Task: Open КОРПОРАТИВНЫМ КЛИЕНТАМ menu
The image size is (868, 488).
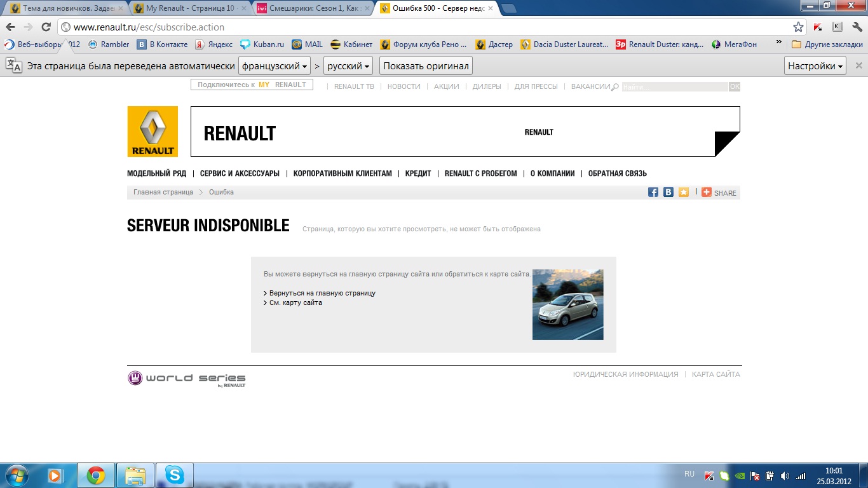Action: tap(342, 173)
